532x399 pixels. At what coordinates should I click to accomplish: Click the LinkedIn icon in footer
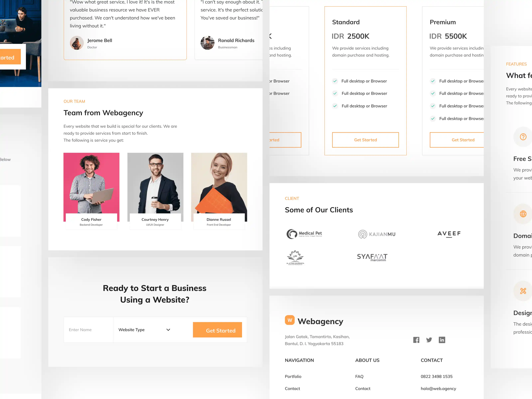[442, 339]
